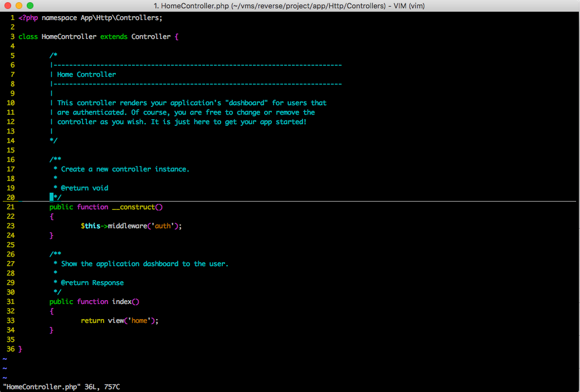This screenshot has height=392, width=580.
Task: Click the index function name
Action: pos(121,302)
